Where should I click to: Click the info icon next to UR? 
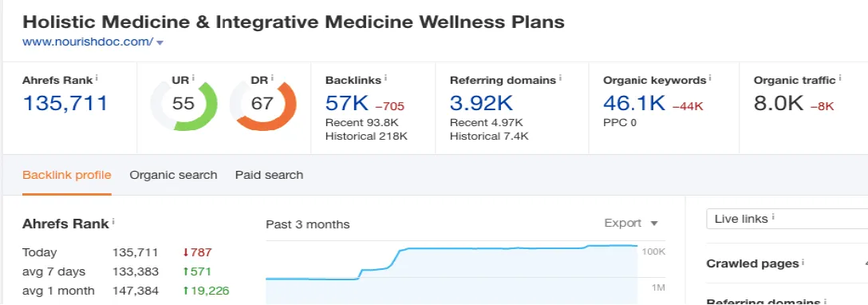point(193,78)
